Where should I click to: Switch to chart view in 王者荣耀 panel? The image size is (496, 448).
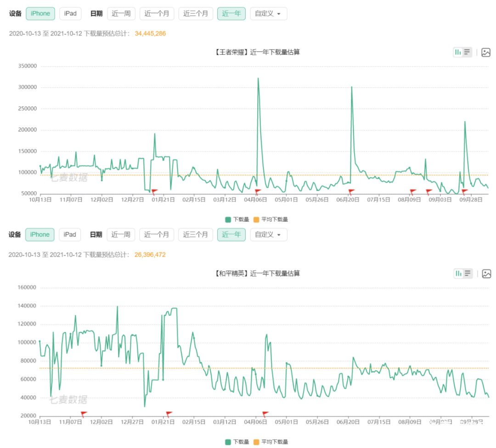point(458,52)
